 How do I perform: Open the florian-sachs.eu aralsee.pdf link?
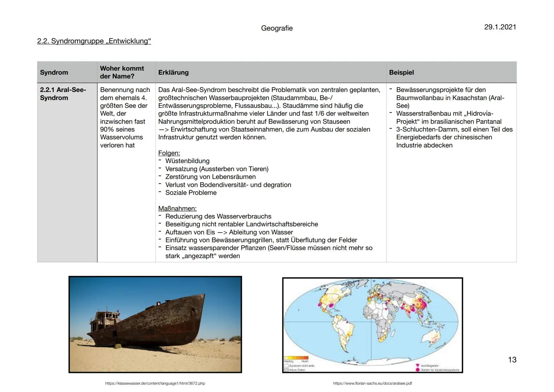click(373, 383)
